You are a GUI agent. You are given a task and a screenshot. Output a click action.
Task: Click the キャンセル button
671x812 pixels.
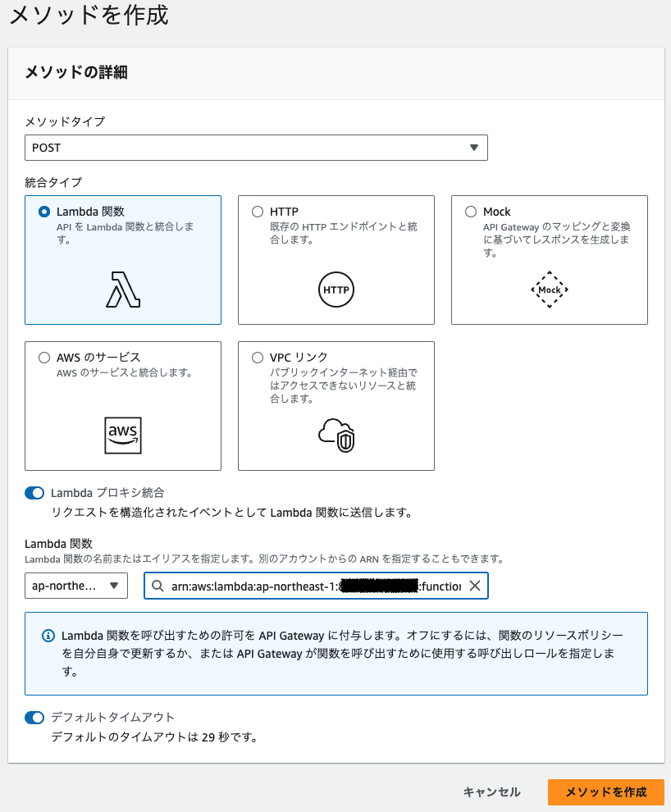tap(492, 792)
